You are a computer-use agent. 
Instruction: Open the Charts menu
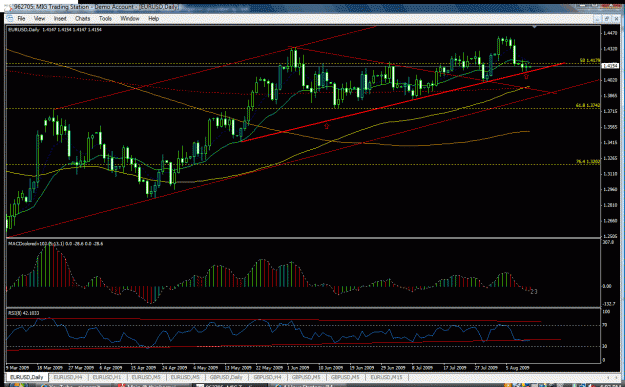[83, 18]
